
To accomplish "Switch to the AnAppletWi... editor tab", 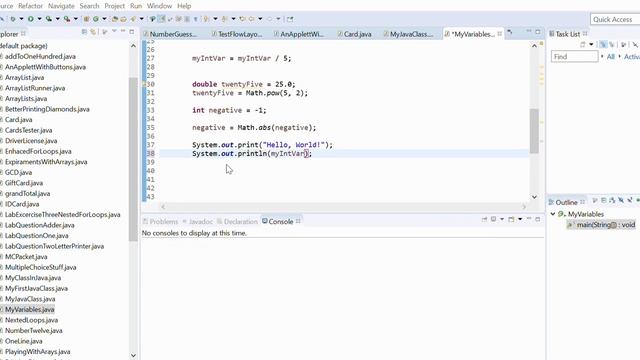I will [302, 34].
